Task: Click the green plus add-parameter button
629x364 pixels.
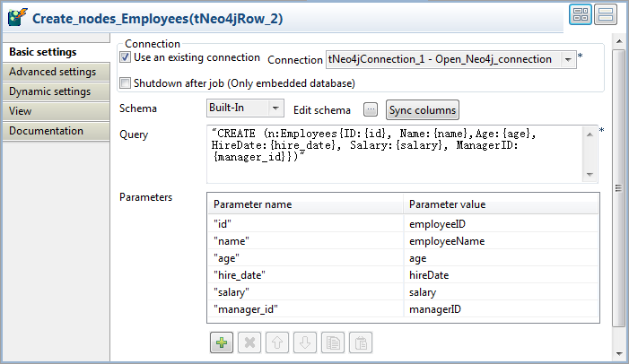Action: pyautogui.click(x=221, y=342)
